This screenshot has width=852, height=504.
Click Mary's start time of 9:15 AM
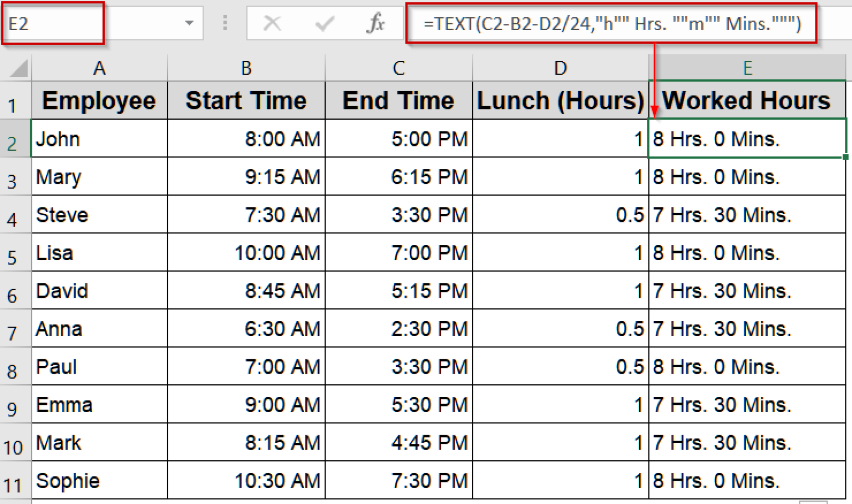point(246,176)
